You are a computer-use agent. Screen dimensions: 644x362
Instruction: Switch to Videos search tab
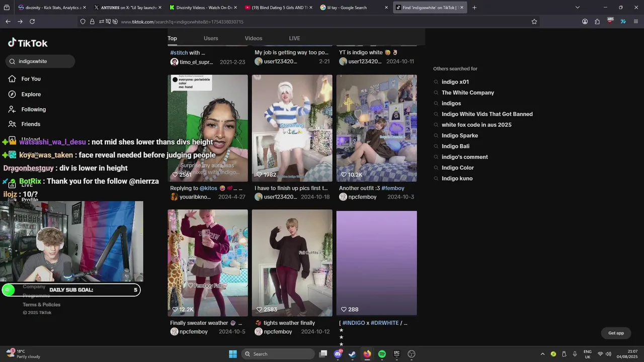(x=254, y=38)
